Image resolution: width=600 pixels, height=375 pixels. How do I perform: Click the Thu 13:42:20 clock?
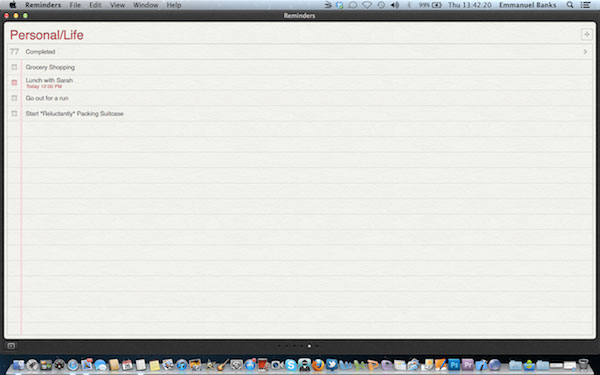(x=470, y=5)
